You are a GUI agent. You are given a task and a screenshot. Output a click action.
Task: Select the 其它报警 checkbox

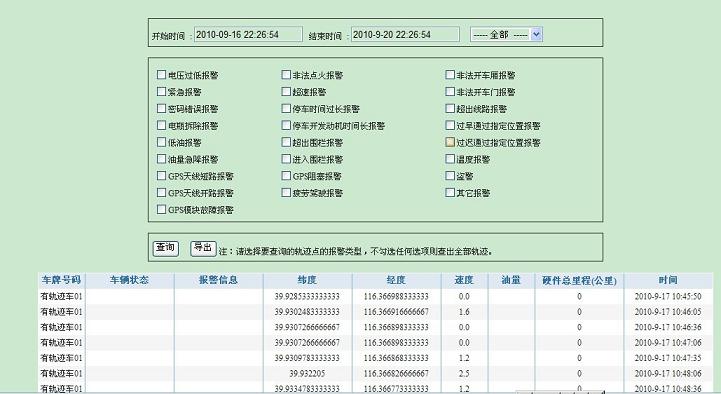click(450, 192)
